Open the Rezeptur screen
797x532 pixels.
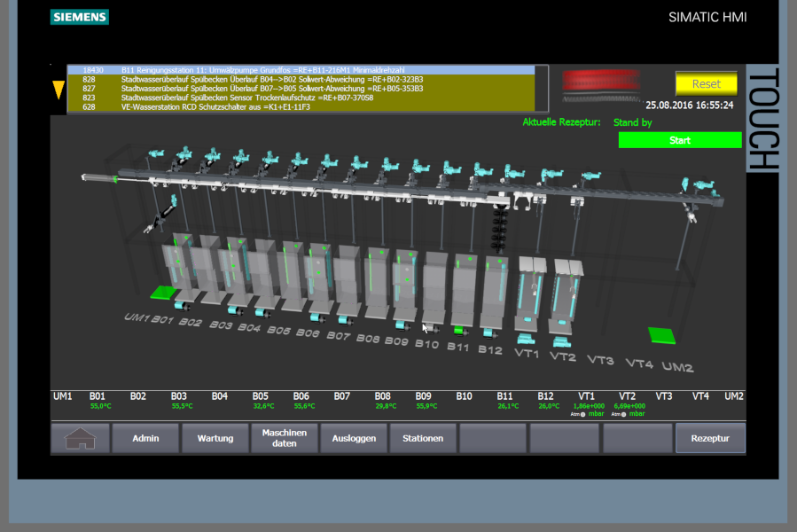point(710,438)
